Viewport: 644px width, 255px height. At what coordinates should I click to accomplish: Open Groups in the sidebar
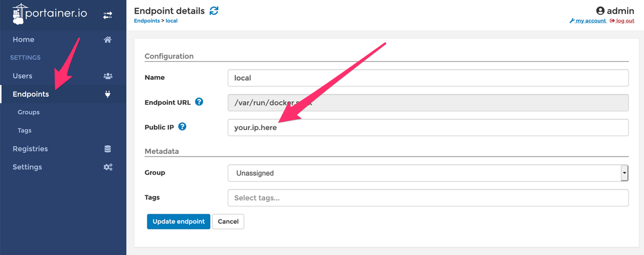coord(29,113)
